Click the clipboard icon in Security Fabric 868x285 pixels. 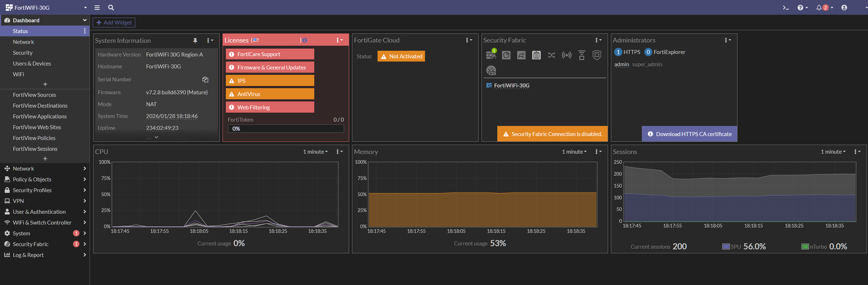pos(536,55)
